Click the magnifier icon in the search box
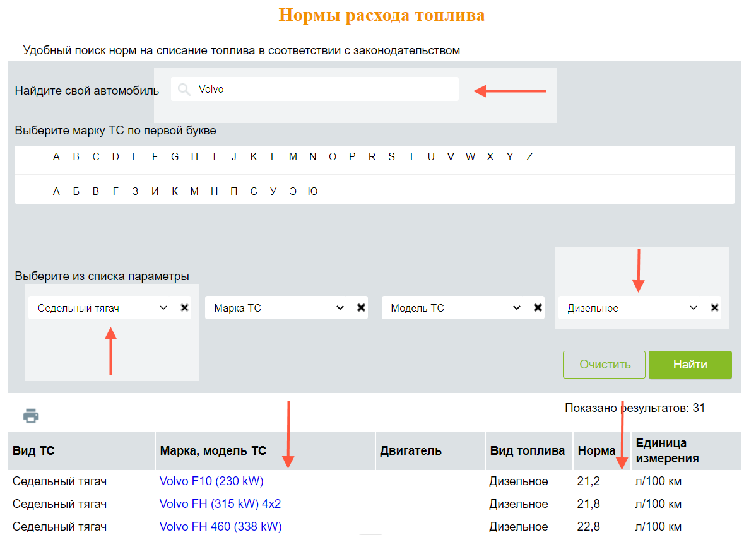Viewport: 756px width, 535px height. [184, 89]
